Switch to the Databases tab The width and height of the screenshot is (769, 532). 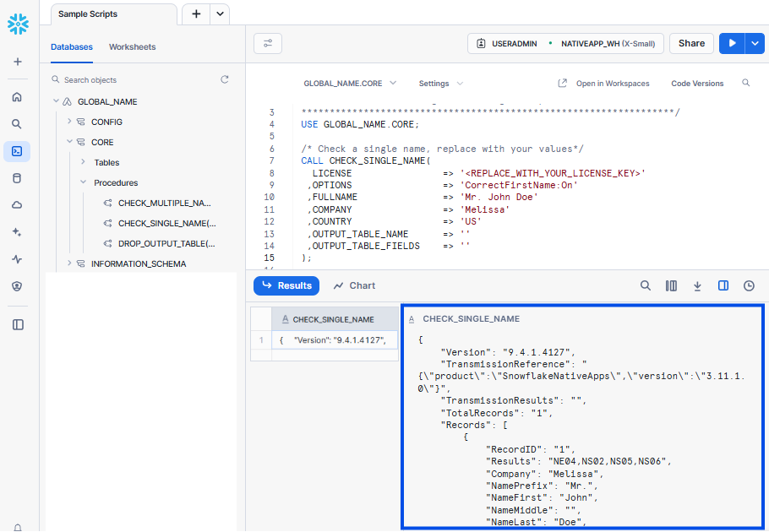click(x=72, y=47)
